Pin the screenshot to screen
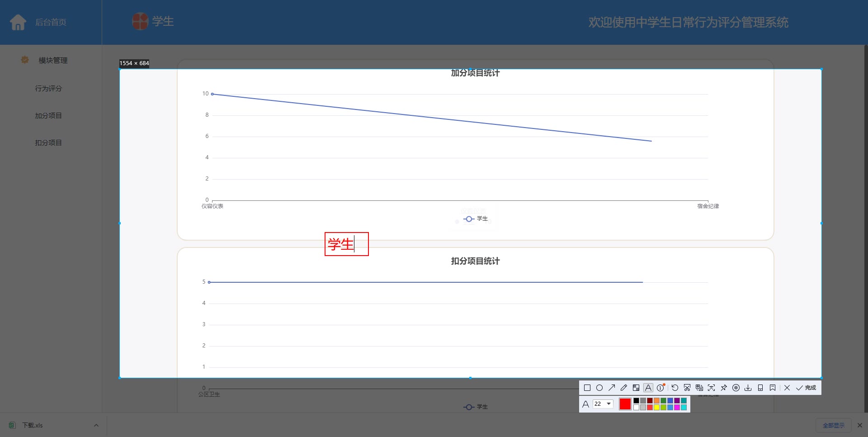The height and width of the screenshot is (437, 868). point(724,388)
